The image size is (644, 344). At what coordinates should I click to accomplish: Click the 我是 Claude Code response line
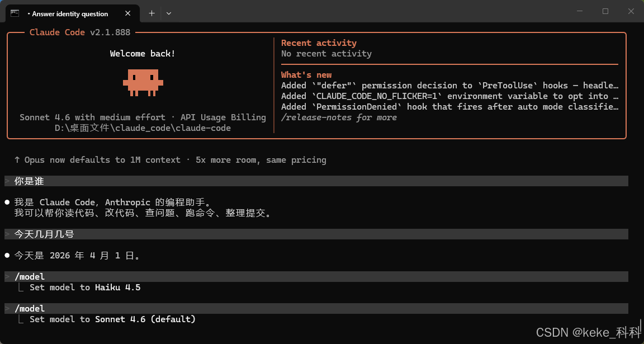coord(112,202)
